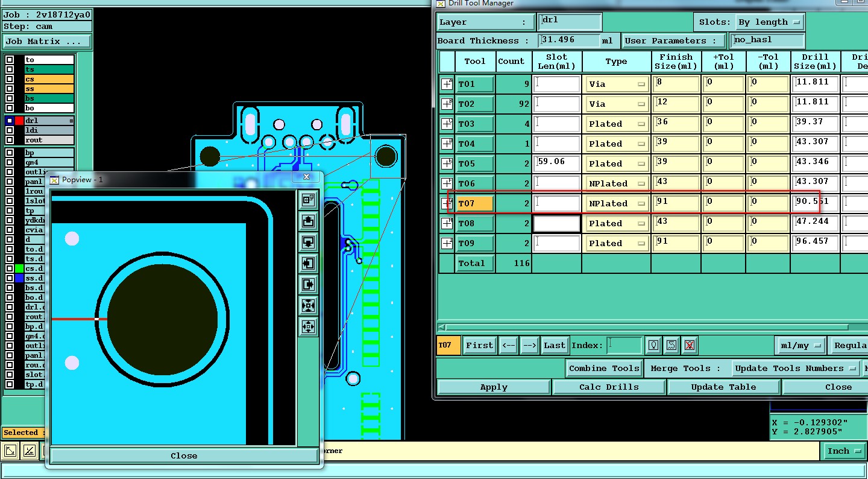Click the T04 row symbol icon
868x479 pixels.
point(447,144)
